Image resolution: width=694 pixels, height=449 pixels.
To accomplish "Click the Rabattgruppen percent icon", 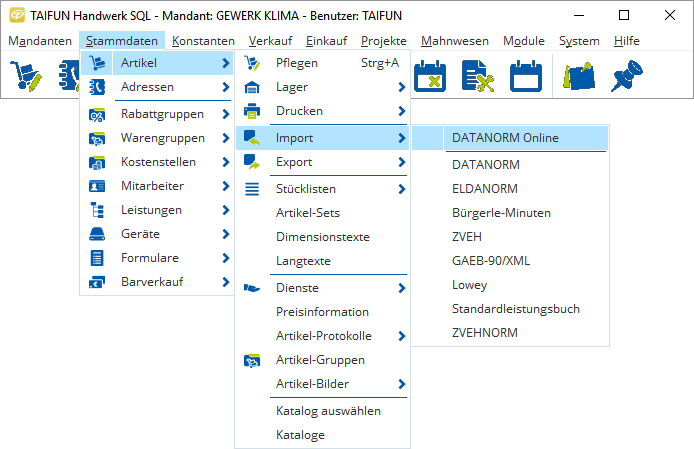I will click(97, 115).
